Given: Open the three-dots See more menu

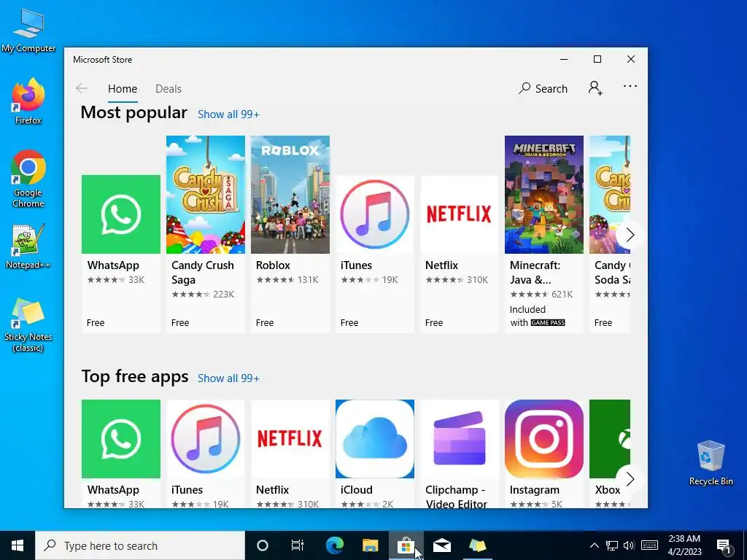Looking at the screenshot, I should 630,86.
